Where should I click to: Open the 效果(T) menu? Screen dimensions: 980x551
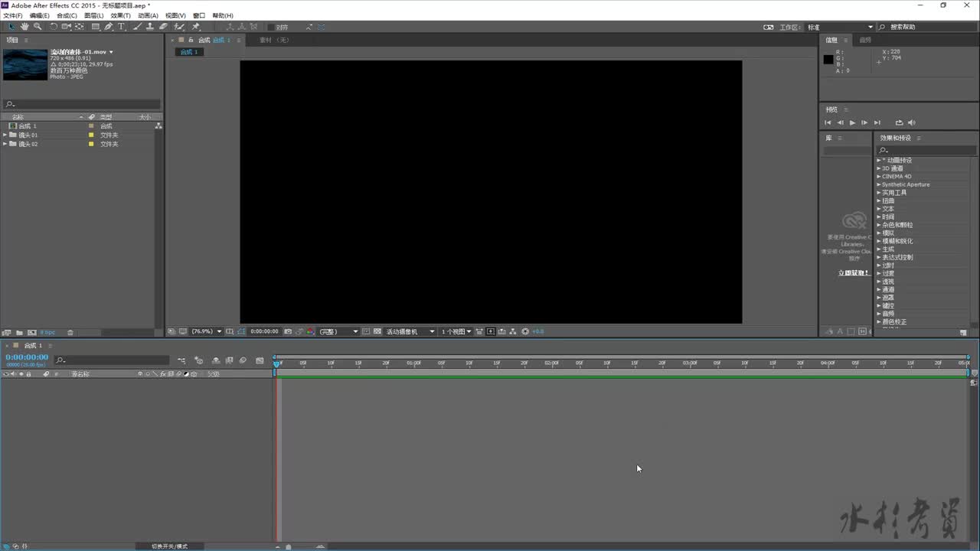120,15
